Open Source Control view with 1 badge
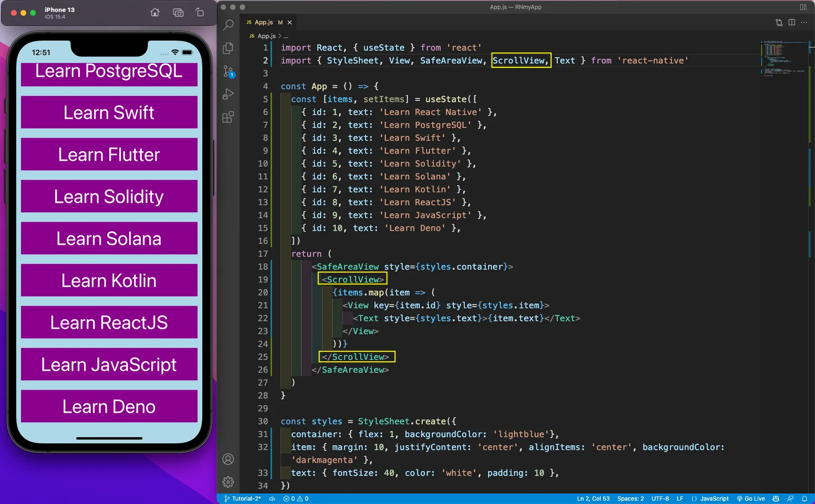815x504 pixels. coord(228,72)
